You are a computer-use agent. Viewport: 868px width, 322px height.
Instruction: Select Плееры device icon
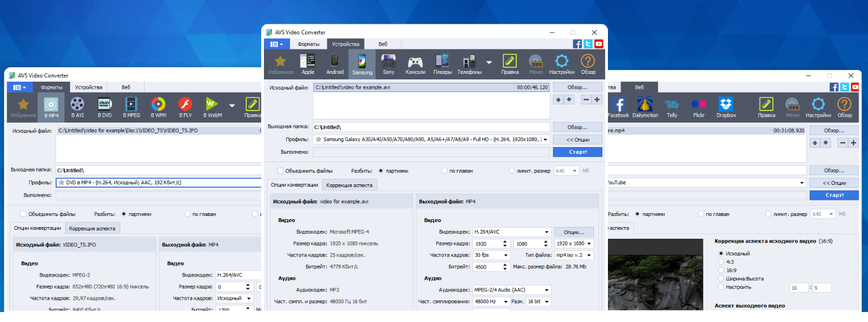click(x=442, y=64)
